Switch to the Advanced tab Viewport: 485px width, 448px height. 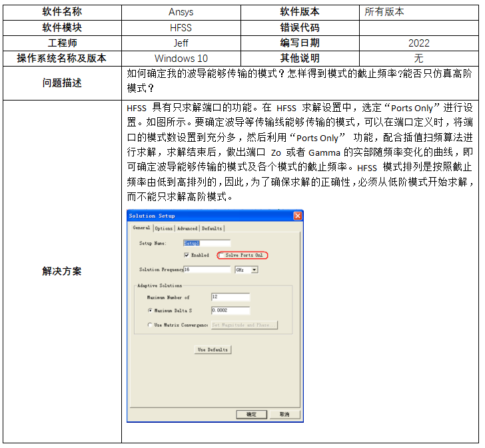(187, 228)
